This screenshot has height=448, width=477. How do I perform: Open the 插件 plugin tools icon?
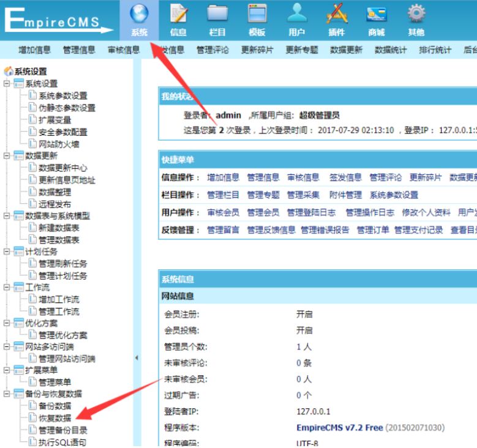pos(337,13)
